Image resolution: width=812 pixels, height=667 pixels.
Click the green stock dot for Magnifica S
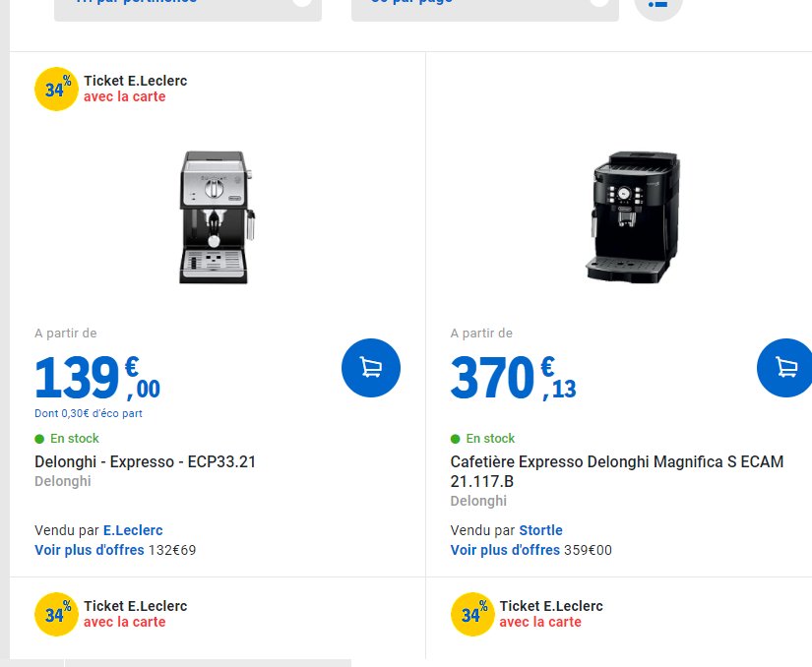point(456,439)
